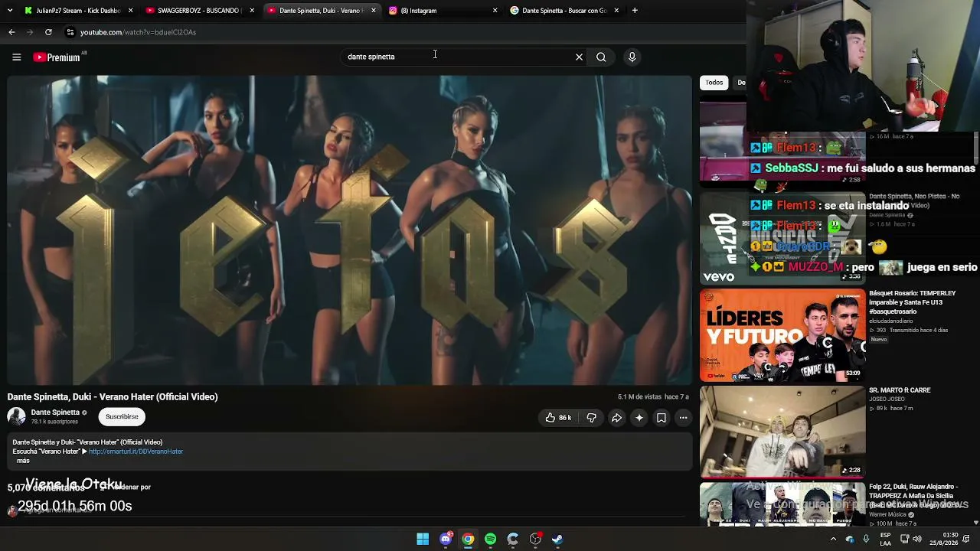Clear the search box with the X
Screen dimensions: 980x551
pyautogui.click(x=579, y=57)
